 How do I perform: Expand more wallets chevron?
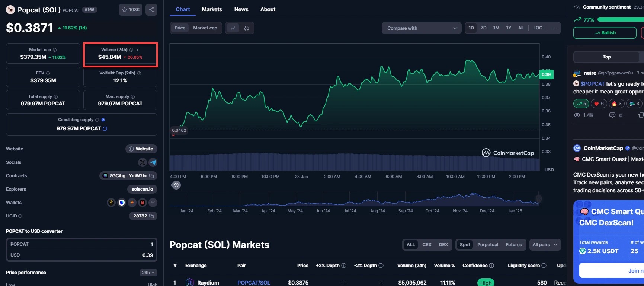153,203
